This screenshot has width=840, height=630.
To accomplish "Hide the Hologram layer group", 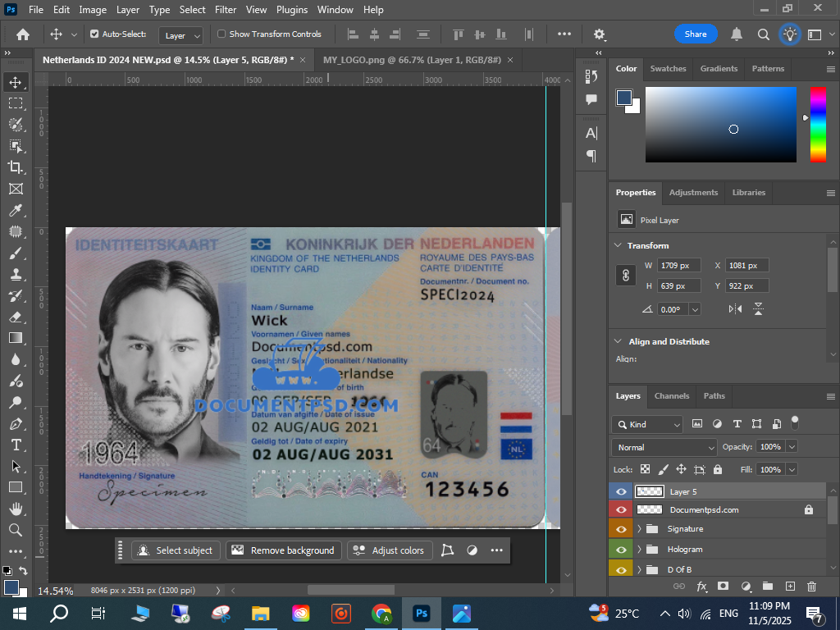I will click(x=621, y=550).
